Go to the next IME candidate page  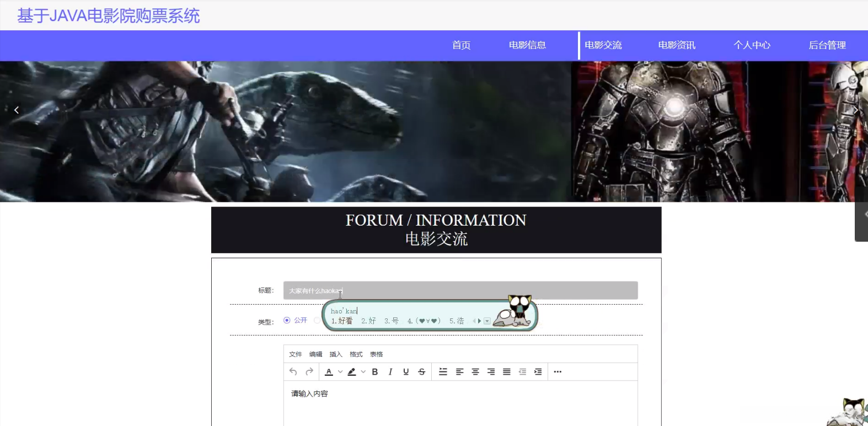click(480, 321)
